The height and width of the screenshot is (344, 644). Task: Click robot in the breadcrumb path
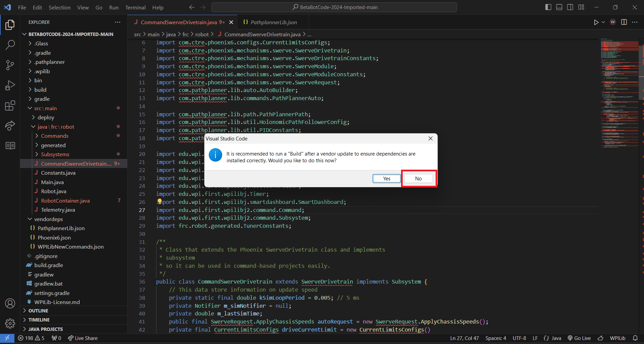click(202, 34)
